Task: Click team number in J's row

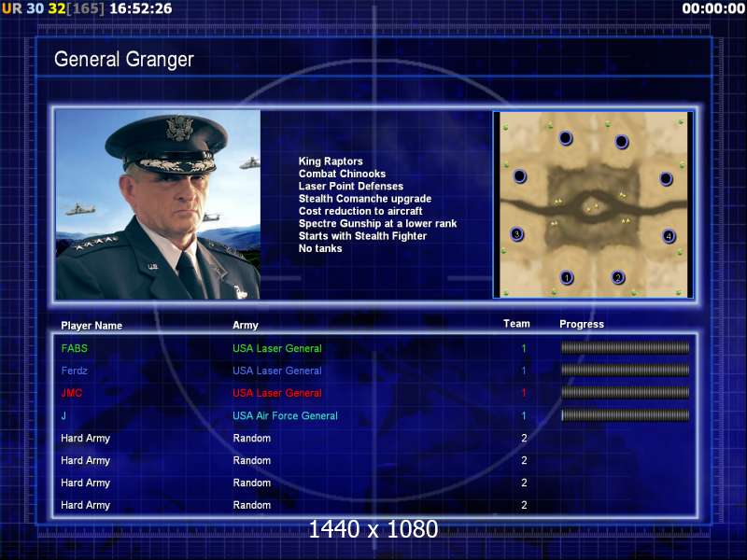Action: pyautogui.click(x=524, y=415)
